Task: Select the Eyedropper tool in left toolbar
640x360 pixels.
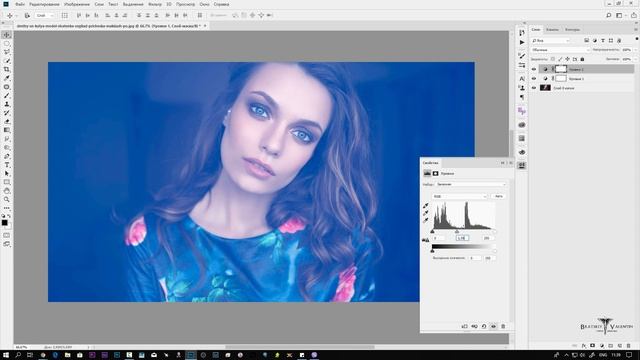Action: (x=7, y=78)
